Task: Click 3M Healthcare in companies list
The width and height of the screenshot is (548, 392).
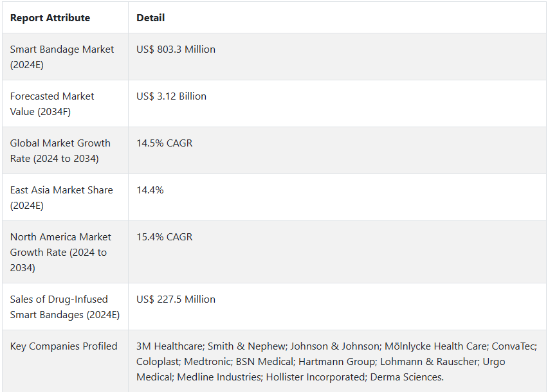Action: [170, 346]
